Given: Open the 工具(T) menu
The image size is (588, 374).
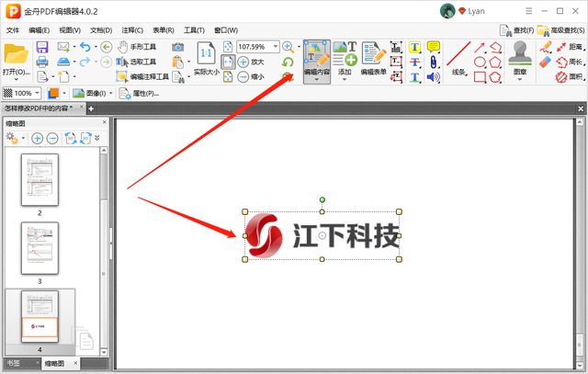Looking at the screenshot, I should click(194, 30).
